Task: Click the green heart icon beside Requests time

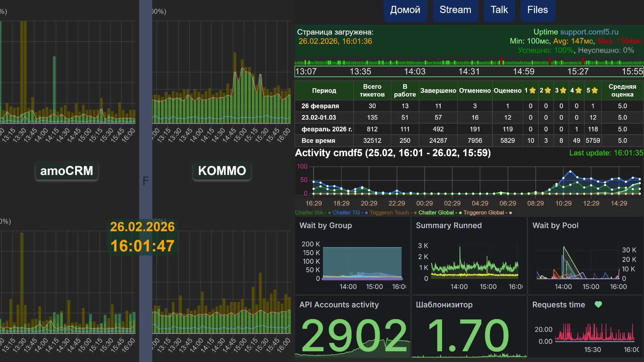Action: pyautogui.click(x=598, y=304)
